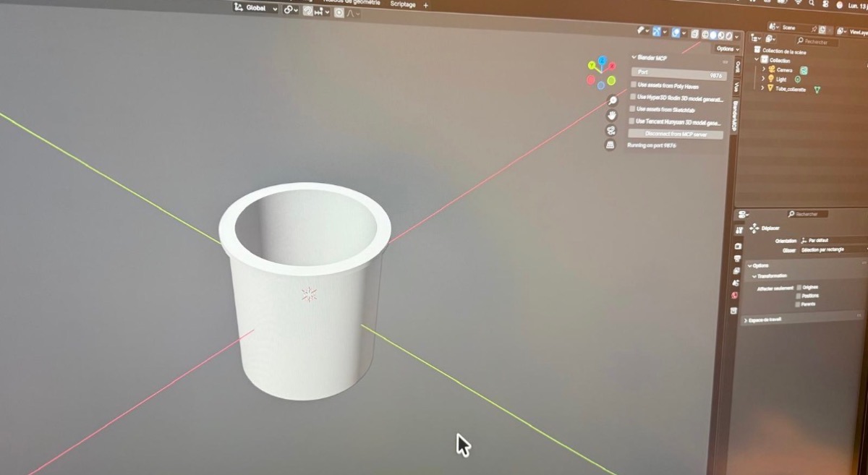Click the Scene name field
This screenshot has width=868, height=475.
796,27
